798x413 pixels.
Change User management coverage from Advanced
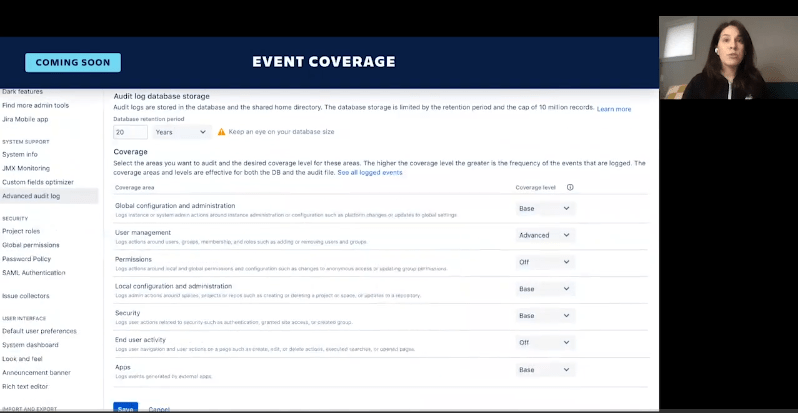coord(545,235)
